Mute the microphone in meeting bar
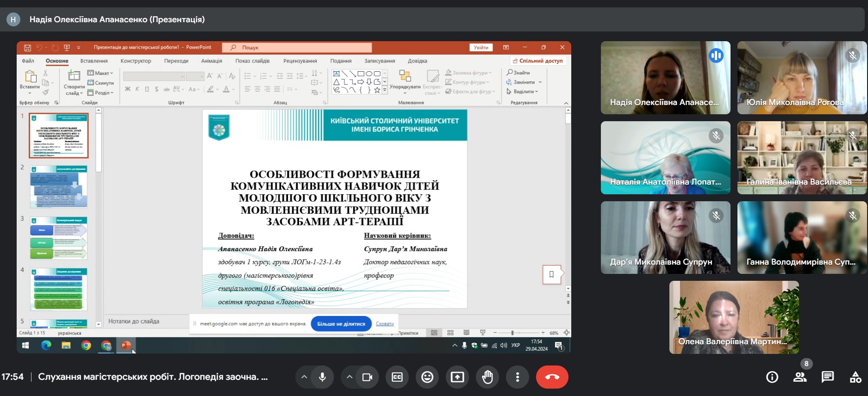The width and height of the screenshot is (868, 396). click(x=323, y=377)
